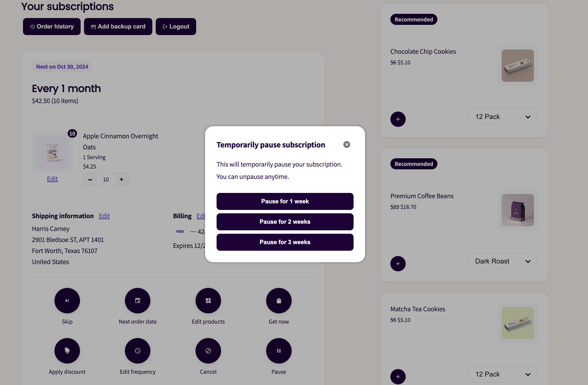The width and height of the screenshot is (588, 385).
Task: Increase oats quantity with plus stepper
Action: [x=121, y=179]
